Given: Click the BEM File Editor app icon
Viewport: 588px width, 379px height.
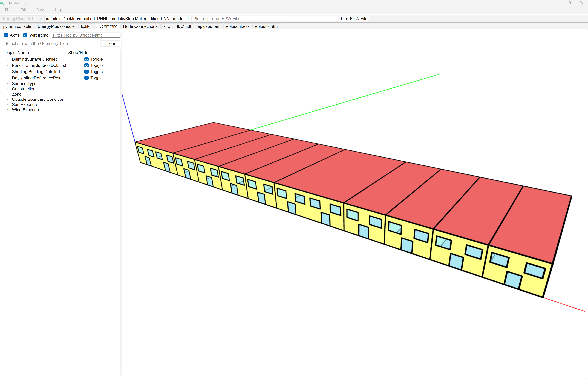Looking at the screenshot, I should click(2, 3).
